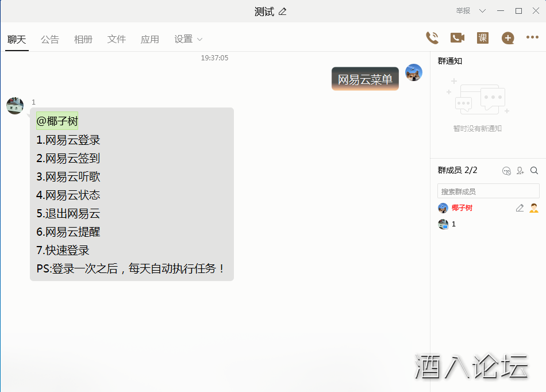This screenshot has width=546, height=392.
Task: Start a group video call
Action: 457,38
